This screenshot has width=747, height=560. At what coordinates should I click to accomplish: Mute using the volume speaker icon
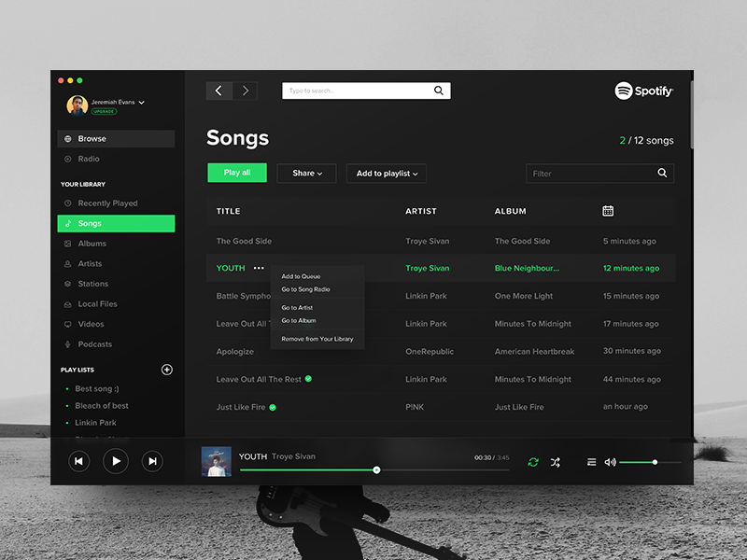[x=610, y=462]
